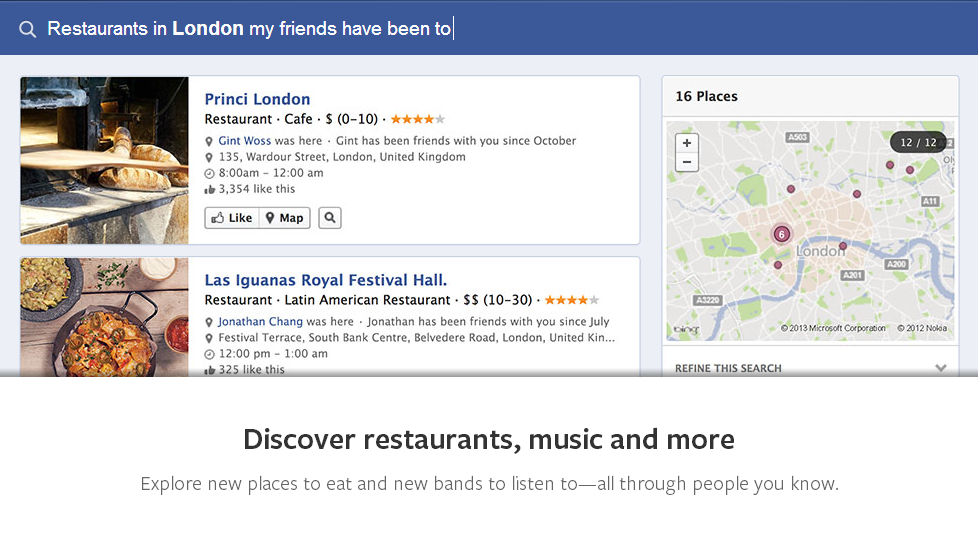Open Jonathan Chang profile link
The width and height of the screenshot is (978, 543).
[x=260, y=322]
